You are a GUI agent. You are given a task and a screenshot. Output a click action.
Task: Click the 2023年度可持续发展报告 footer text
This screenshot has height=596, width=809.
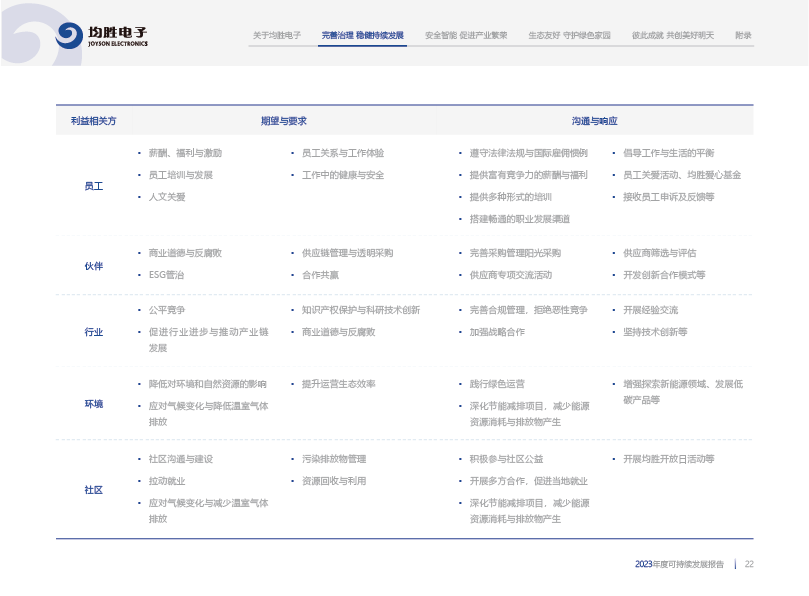coord(679,564)
